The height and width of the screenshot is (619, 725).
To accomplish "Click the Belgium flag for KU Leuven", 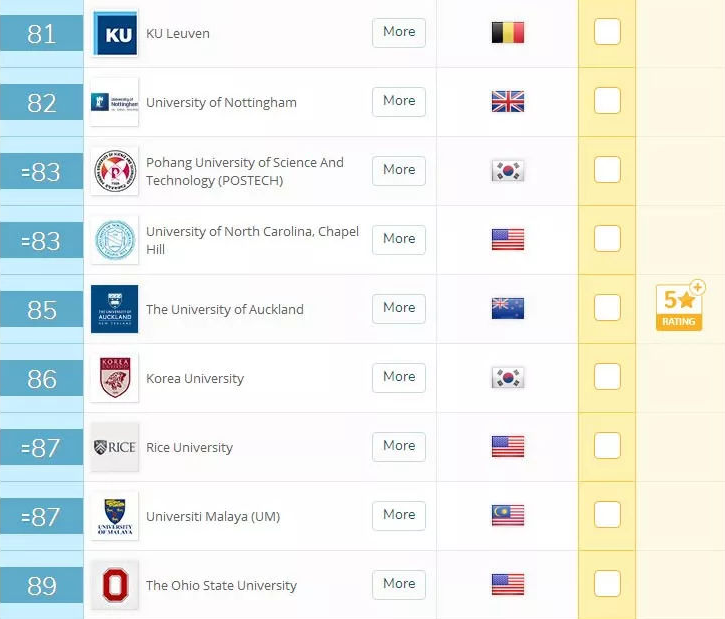I will 508,33.
